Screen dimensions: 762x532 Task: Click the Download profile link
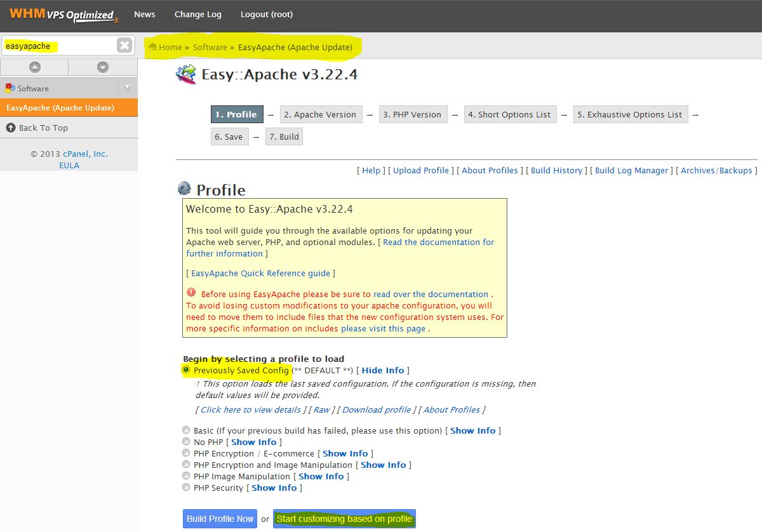click(x=377, y=409)
